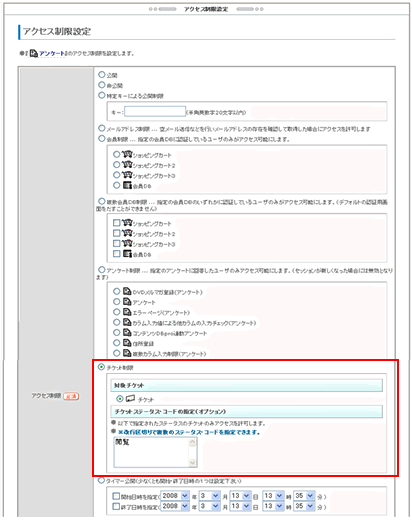This screenshot has width=412, height=520.
Task: Click the 住所登録 survey icon
Action: point(127,343)
